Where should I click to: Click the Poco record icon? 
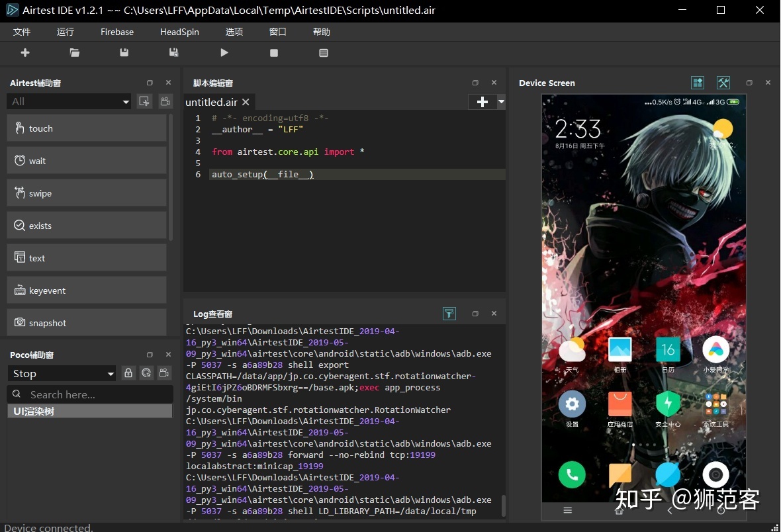tap(164, 373)
